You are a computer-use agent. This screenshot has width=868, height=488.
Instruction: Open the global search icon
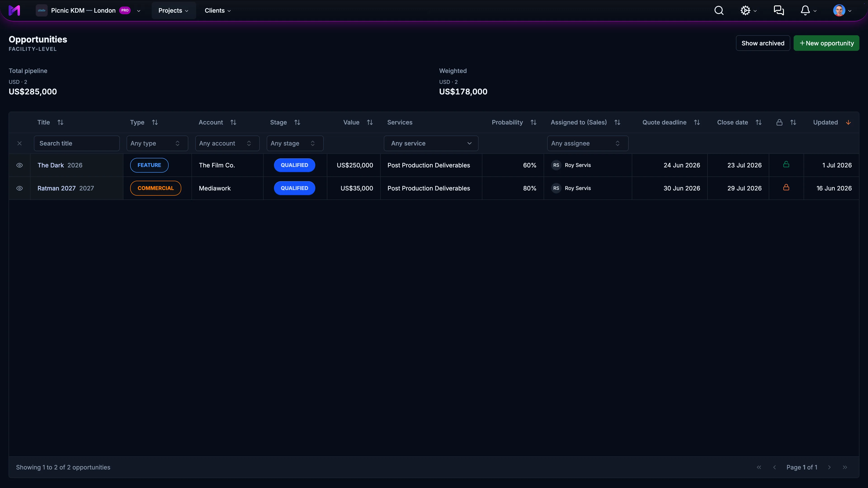tap(719, 10)
